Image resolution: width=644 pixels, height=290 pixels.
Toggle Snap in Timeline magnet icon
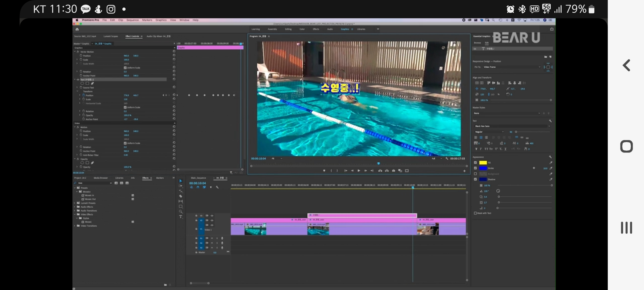click(x=198, y=187)
